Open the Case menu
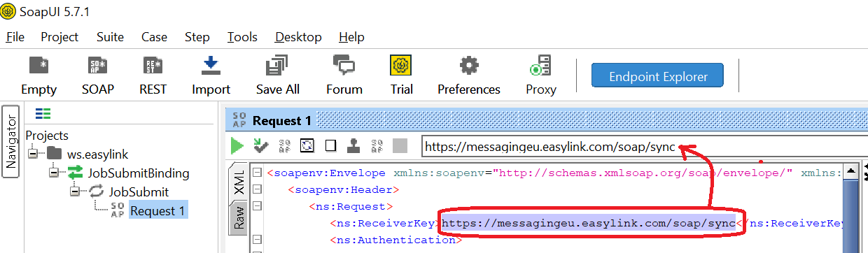 154,37
